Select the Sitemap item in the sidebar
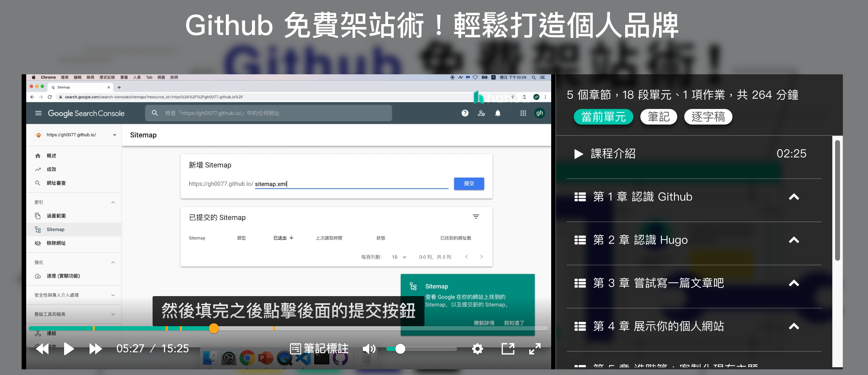The image size is (868, 375). click(x=55, y=229)
